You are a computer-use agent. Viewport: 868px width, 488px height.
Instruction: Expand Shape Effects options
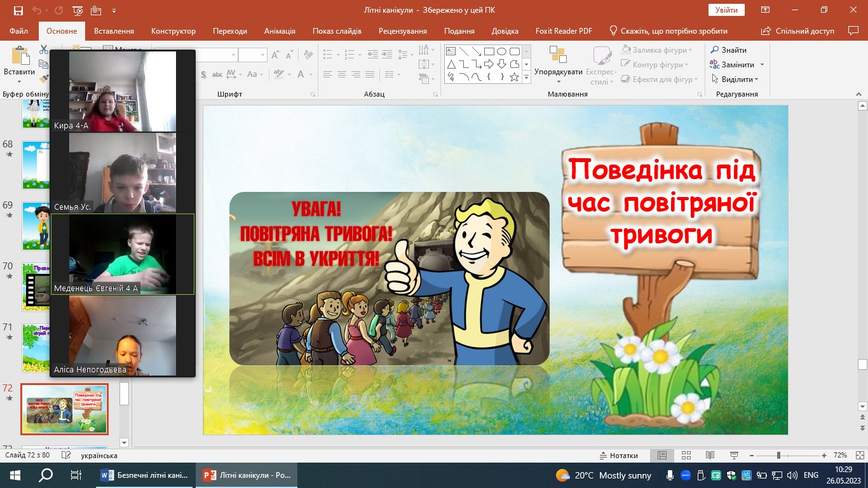(x=696, y=79)
